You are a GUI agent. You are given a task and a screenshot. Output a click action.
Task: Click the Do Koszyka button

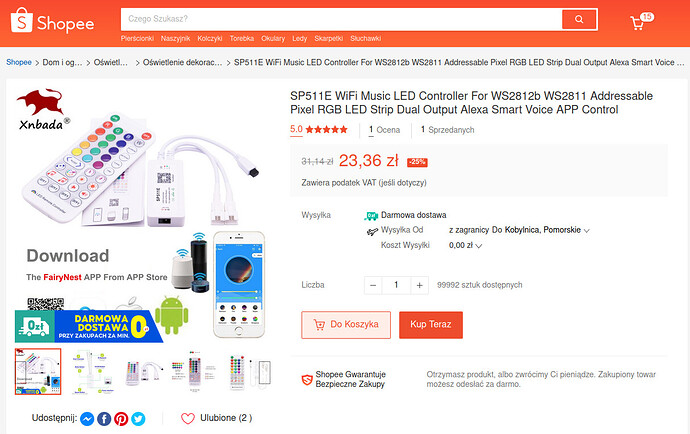(346, 325)
